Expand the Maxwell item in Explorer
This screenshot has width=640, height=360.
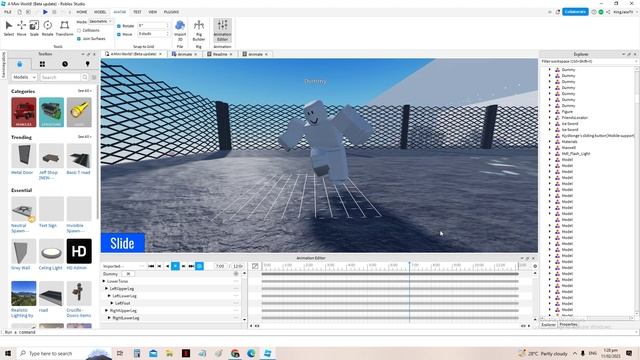coord(549,147)
